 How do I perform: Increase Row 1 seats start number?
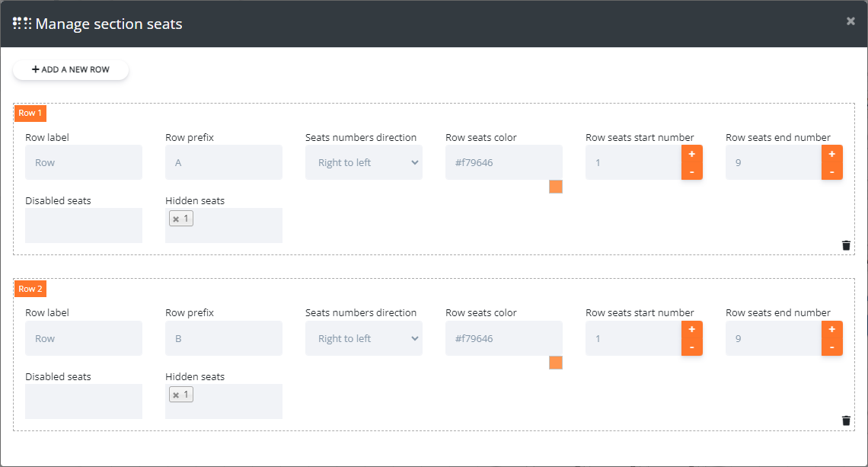tap(691, 154)
